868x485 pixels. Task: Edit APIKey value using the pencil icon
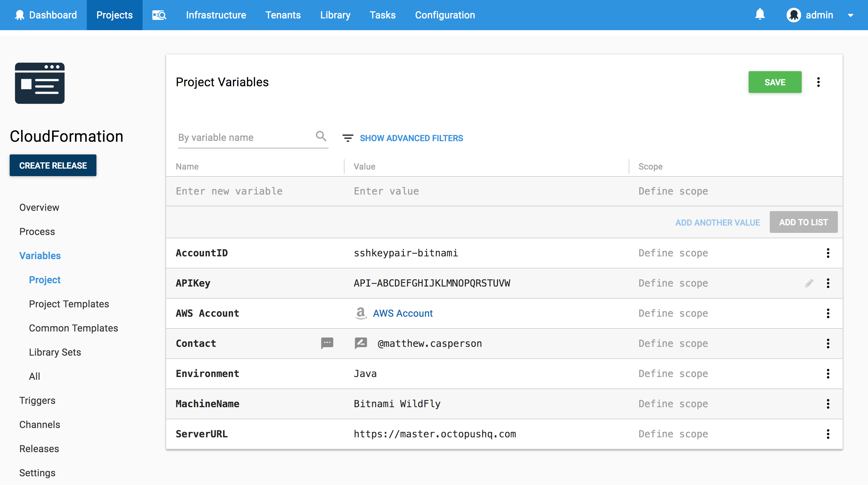(809, 283)
